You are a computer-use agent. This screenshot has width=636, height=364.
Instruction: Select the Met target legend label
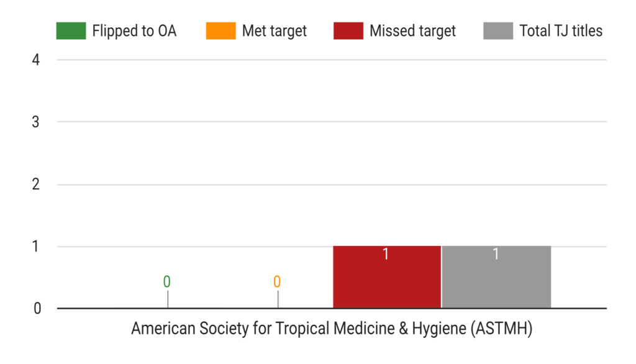[x=274, y=31]
